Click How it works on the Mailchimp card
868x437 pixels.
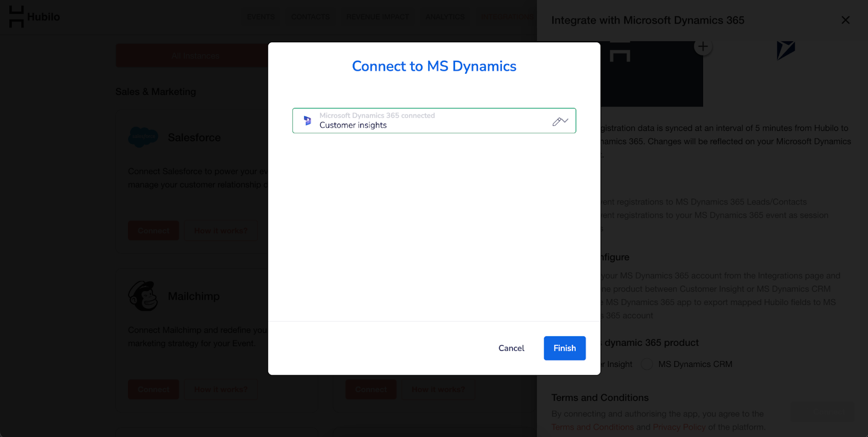pos(221,389)
